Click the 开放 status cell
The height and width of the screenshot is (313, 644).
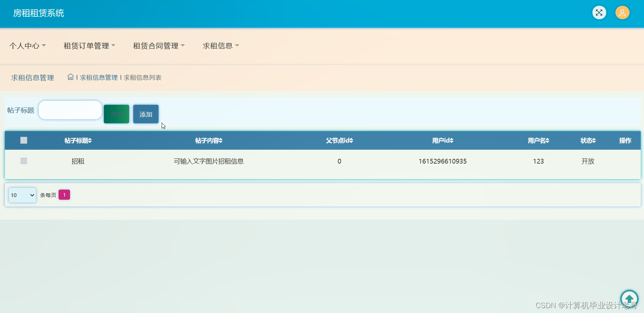588,161
